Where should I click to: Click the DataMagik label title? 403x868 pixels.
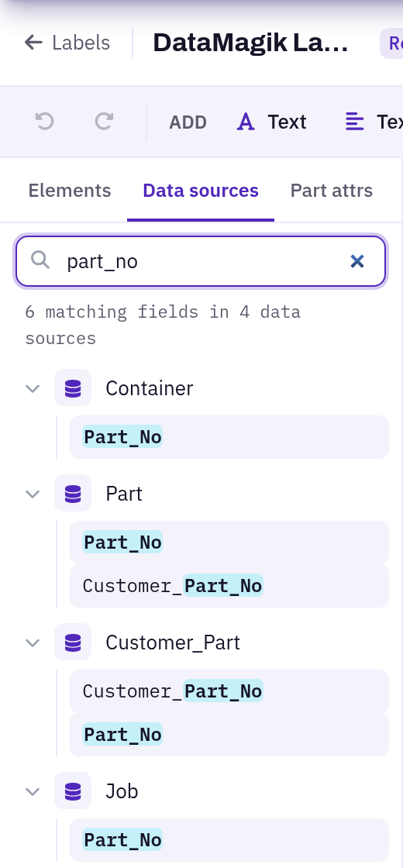251,43
